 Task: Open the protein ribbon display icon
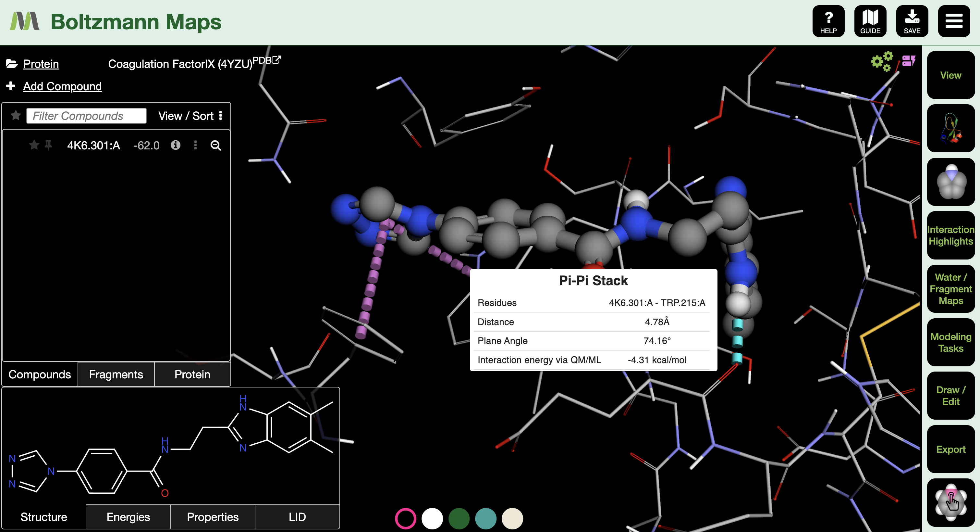point(951,128)
